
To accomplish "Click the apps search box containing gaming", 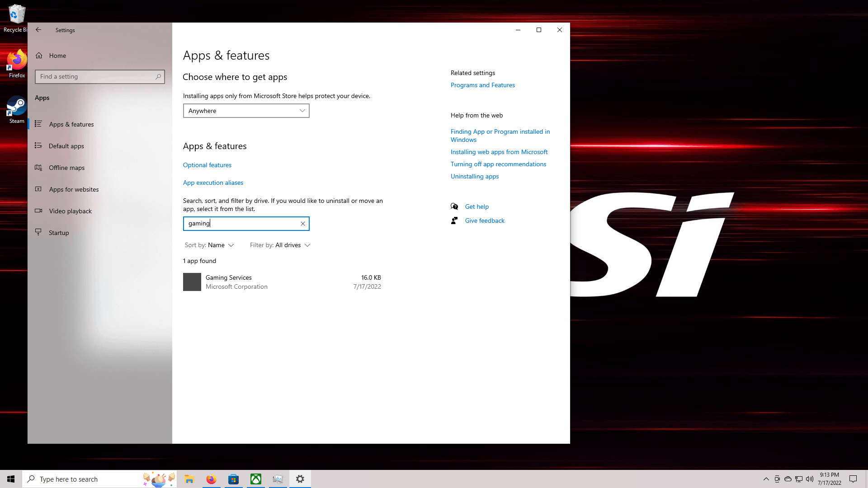I will click(242, 224).
